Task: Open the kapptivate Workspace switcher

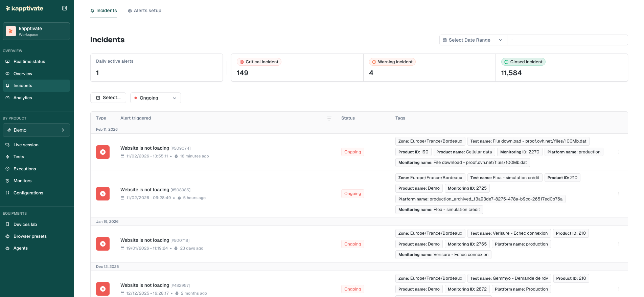Action: 36,31
